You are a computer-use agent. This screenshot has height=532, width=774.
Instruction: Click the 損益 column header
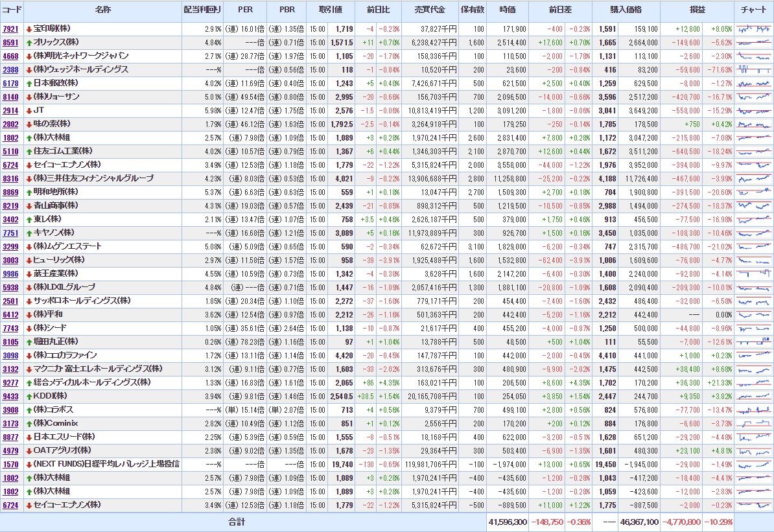(698, 10)
